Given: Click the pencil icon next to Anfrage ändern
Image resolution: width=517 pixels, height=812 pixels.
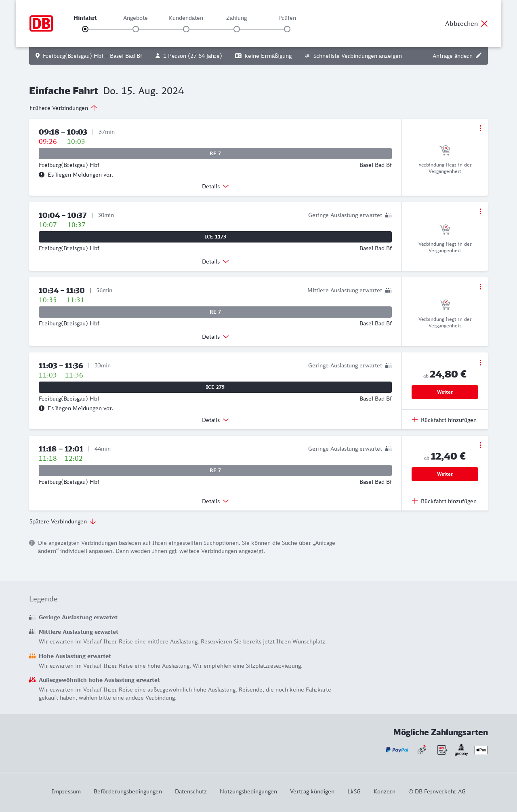Looking at the screenshot, I should 479,56.
